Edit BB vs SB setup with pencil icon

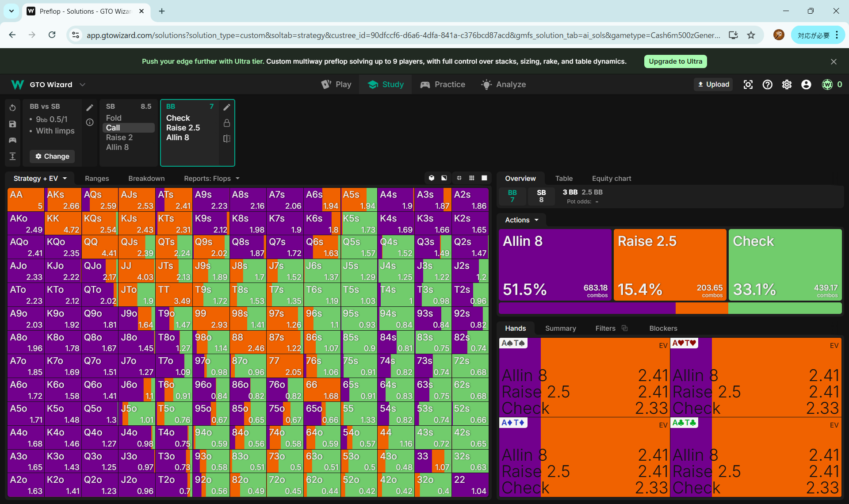(x=90, y=107)
